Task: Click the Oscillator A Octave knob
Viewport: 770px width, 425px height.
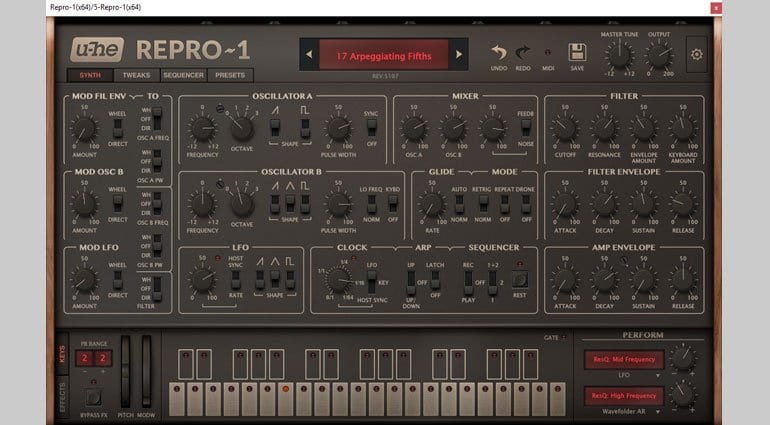Action: [x=242, y=128]
